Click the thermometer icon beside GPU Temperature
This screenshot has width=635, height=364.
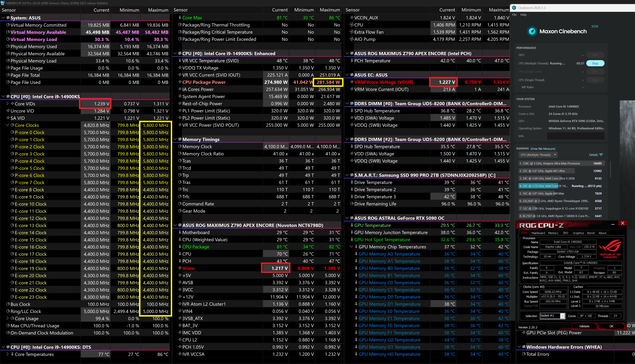pos(352,225)
